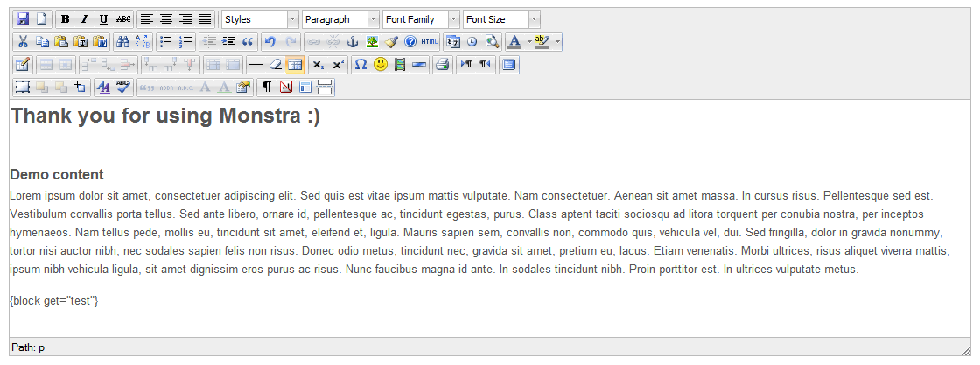
Task: Expand the Font Family dropdown
Action: [x=421, y=19]
